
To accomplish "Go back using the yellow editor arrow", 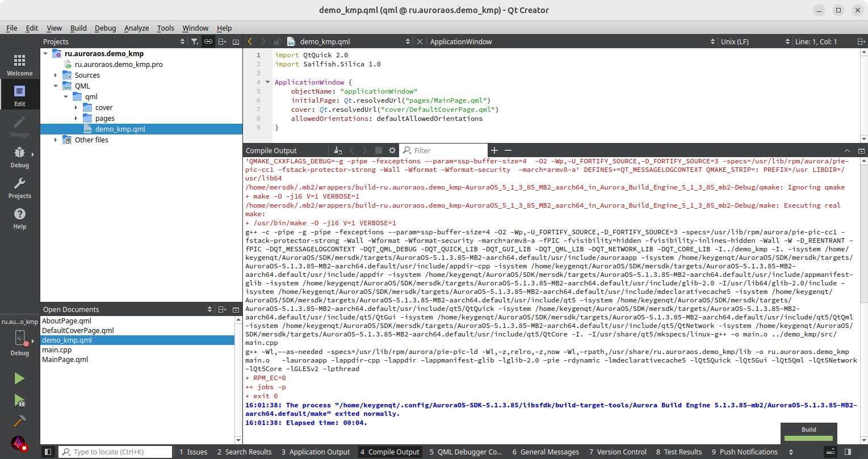I will [x=250, y=41].
